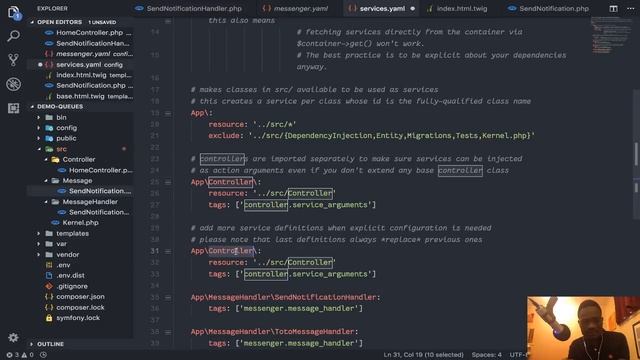Open the Explorer view in activity bar
The width and height of the screenshot is (640, 360).
(13, 12)
